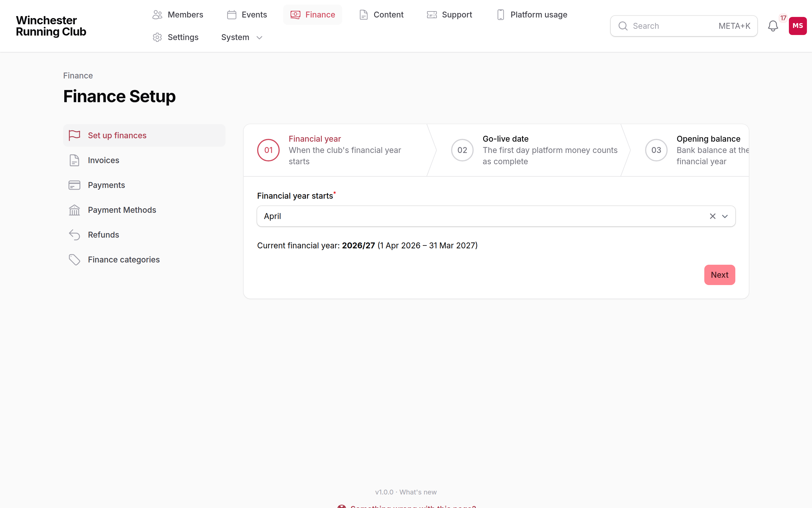
Task: Select step 01 Financial year
Action: pyautogui.click(x=336, y=150)
